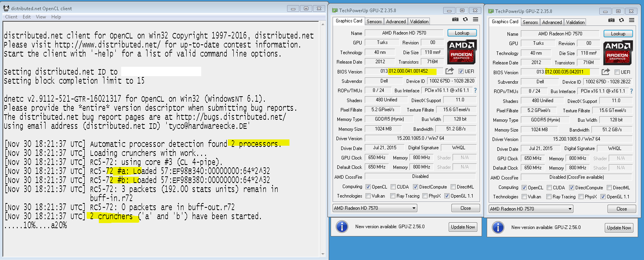Open hamburger menu in left GPU-Z window

pos(475,19)
